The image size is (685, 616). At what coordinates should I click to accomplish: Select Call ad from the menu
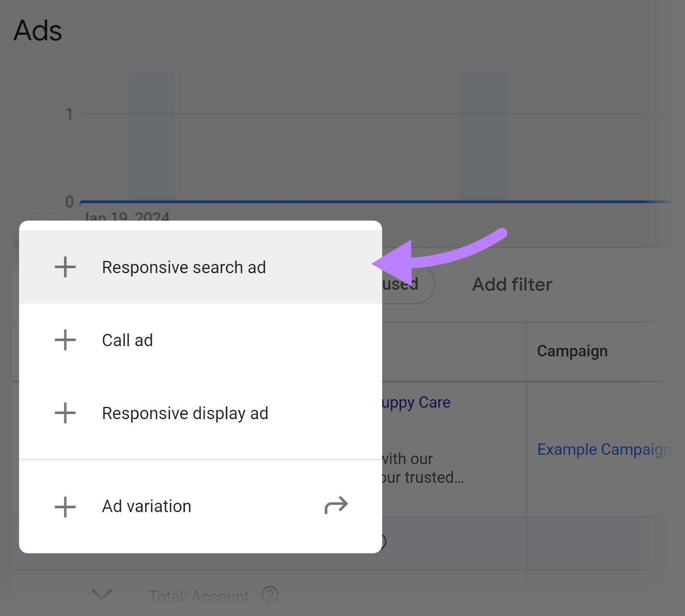click(x=127, y=340)
